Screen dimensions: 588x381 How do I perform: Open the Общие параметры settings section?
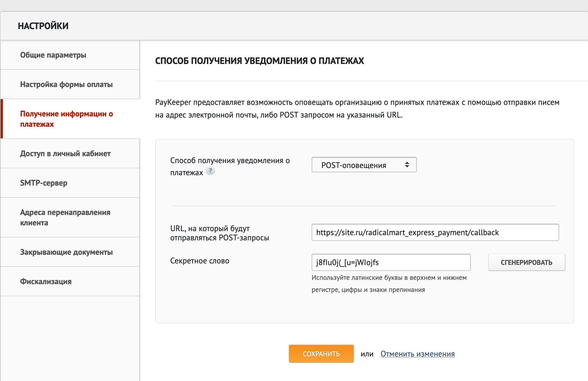pos(53,55)
